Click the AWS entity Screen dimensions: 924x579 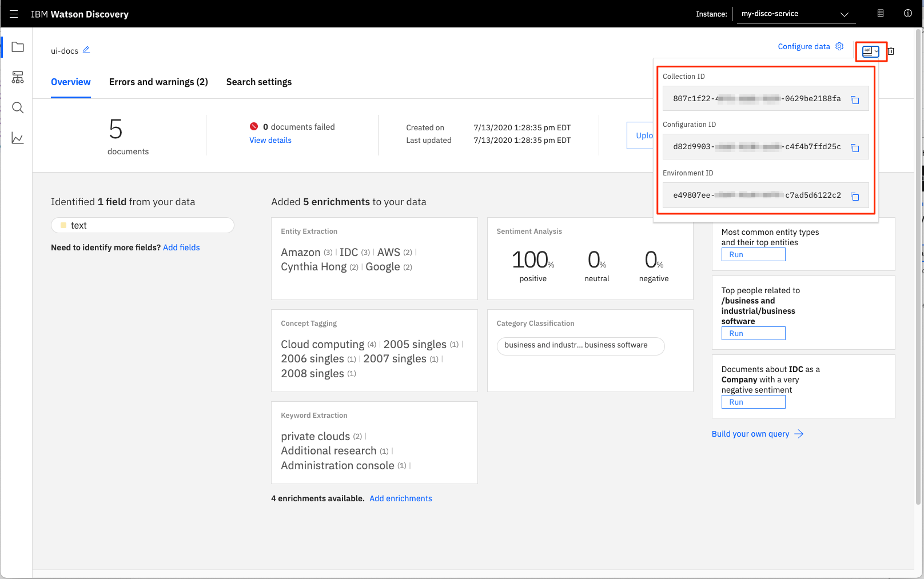tap(389, 252)
